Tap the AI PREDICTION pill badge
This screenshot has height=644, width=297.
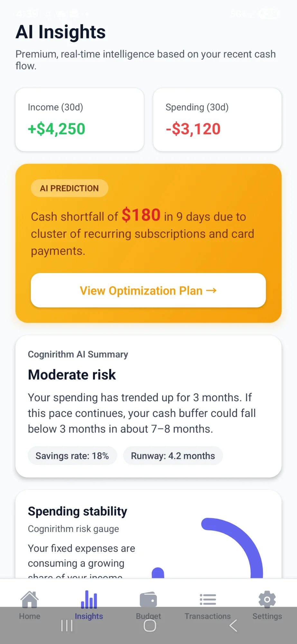[69, 188]
